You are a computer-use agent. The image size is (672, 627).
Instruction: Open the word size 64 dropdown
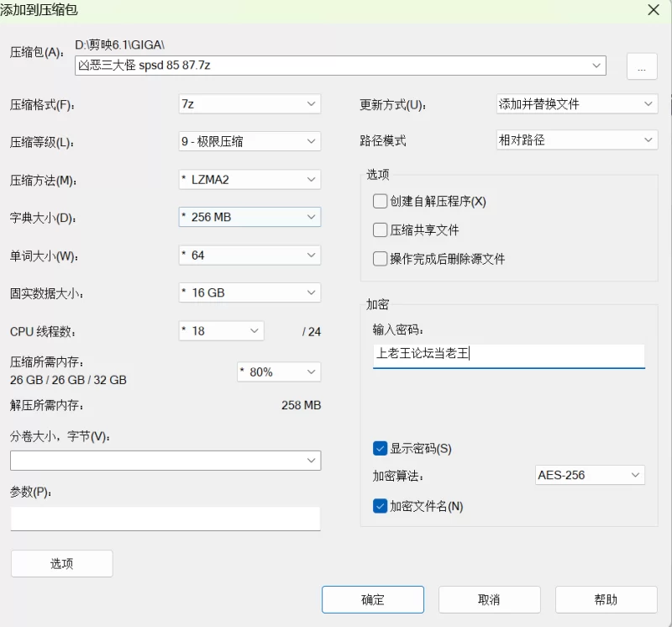point(249,255)
